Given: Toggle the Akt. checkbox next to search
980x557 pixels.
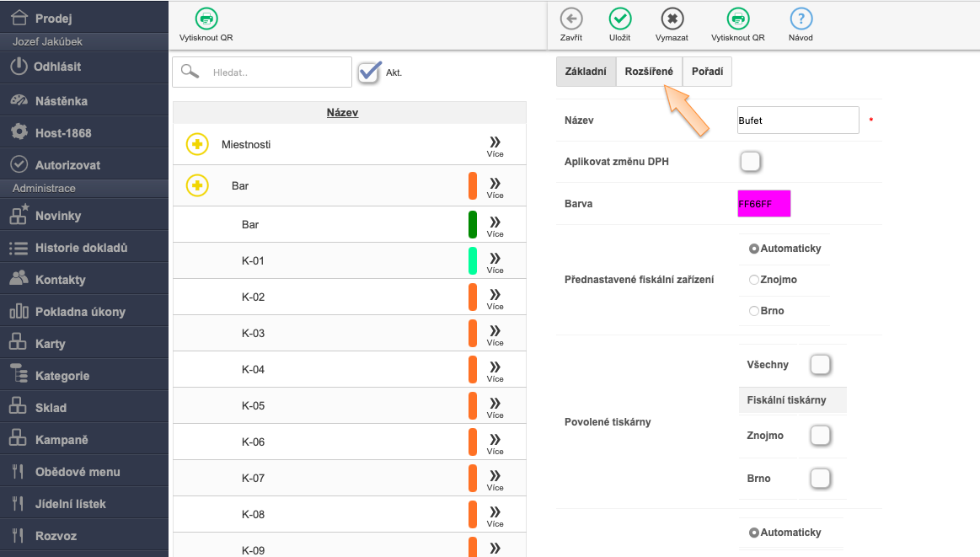Looking at the screenshot, I should (369, 72).
